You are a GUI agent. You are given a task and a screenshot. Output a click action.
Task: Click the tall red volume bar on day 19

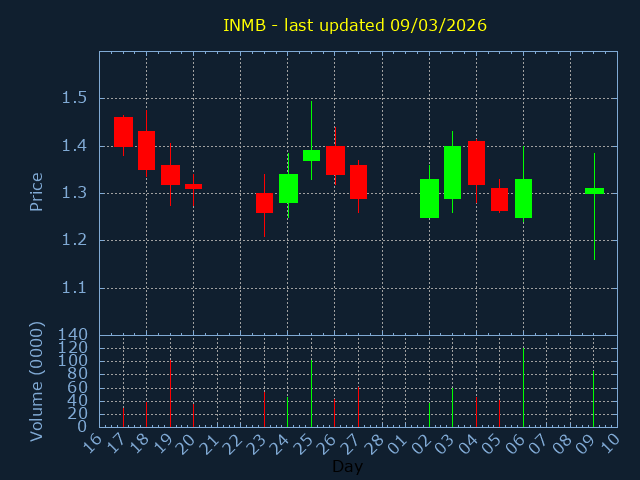170,393
